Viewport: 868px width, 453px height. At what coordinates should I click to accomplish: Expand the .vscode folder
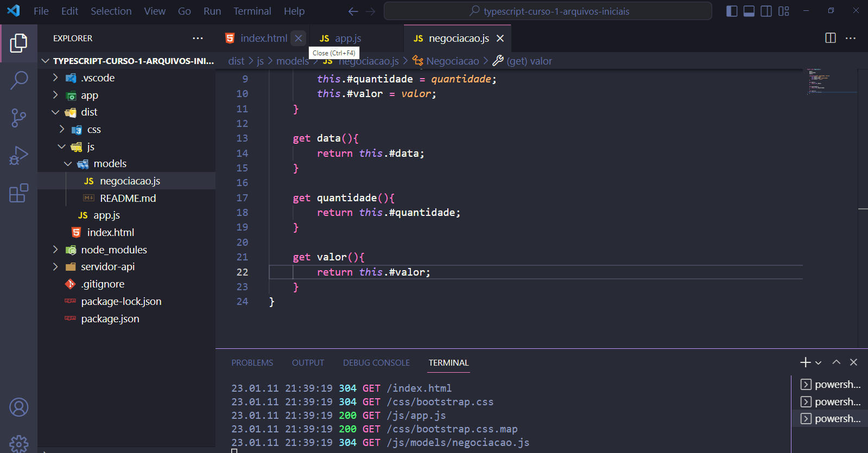(55, 78)
